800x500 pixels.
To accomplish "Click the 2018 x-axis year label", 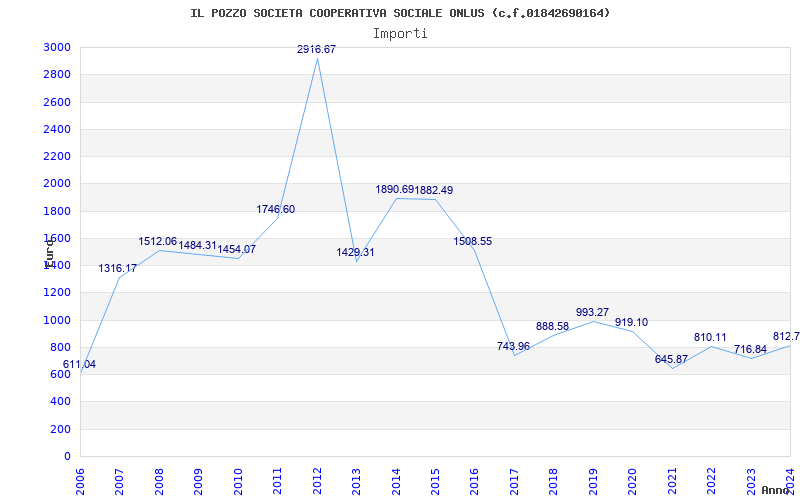I will pyautogui.click(x=554, y=482).
